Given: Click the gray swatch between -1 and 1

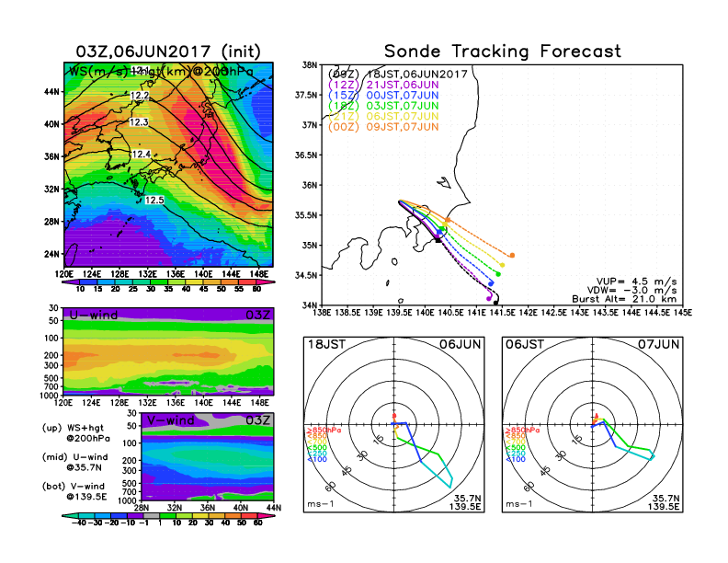Looking at the screenshot, I should (152, 515).
